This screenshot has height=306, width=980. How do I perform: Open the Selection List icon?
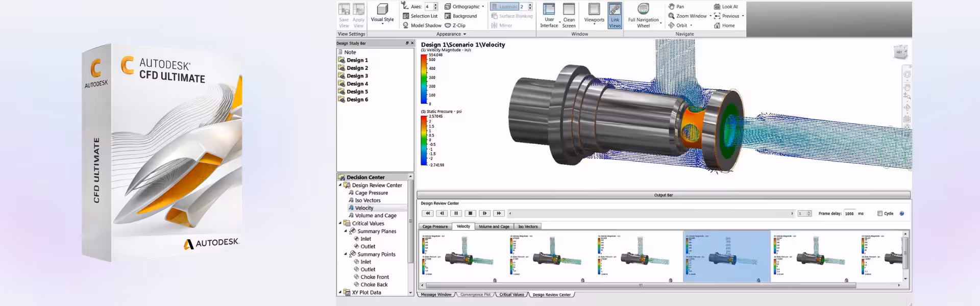coord(406,16)
